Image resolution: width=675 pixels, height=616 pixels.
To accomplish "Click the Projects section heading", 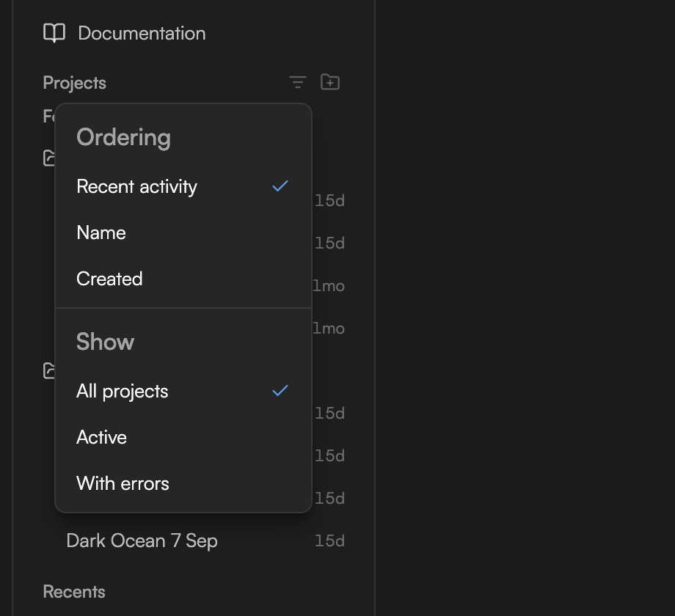I will point(75,83).
